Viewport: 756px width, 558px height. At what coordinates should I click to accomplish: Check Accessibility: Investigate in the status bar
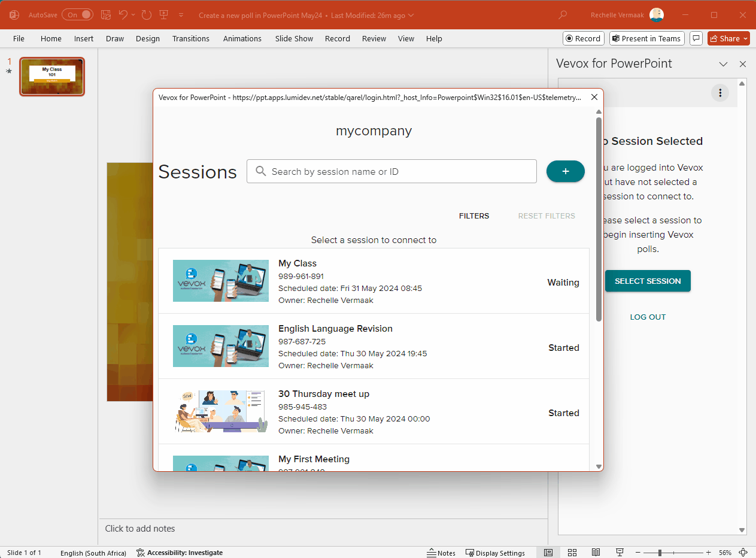click(x=179, y=552)
